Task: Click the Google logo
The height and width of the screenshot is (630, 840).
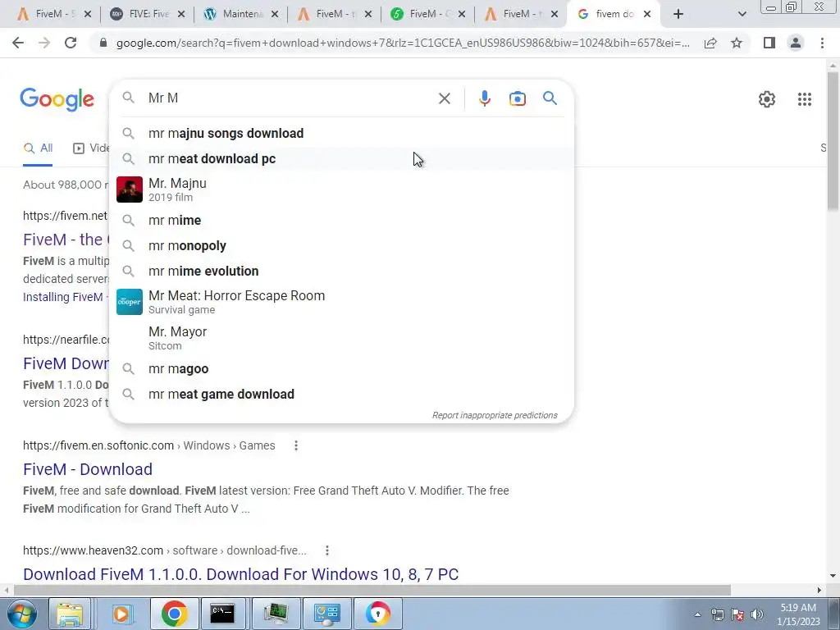Action: pos(57,99)
